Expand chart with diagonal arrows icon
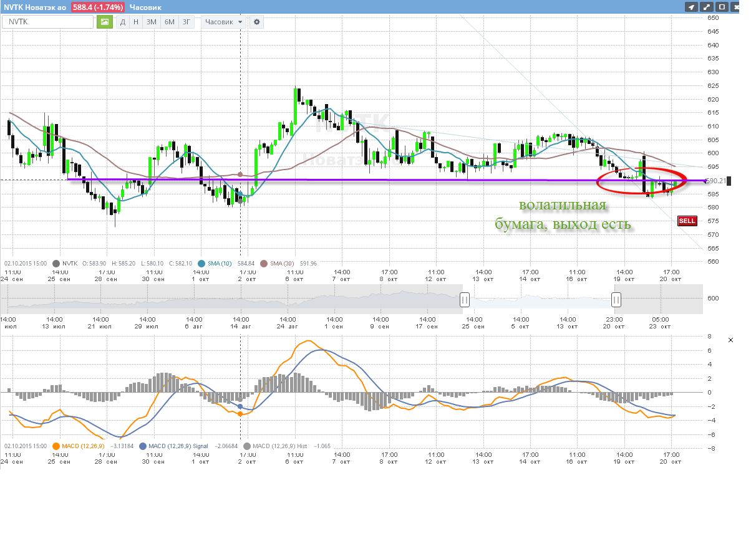This screenshot has width=756, height=536. (x=707, y=7)
